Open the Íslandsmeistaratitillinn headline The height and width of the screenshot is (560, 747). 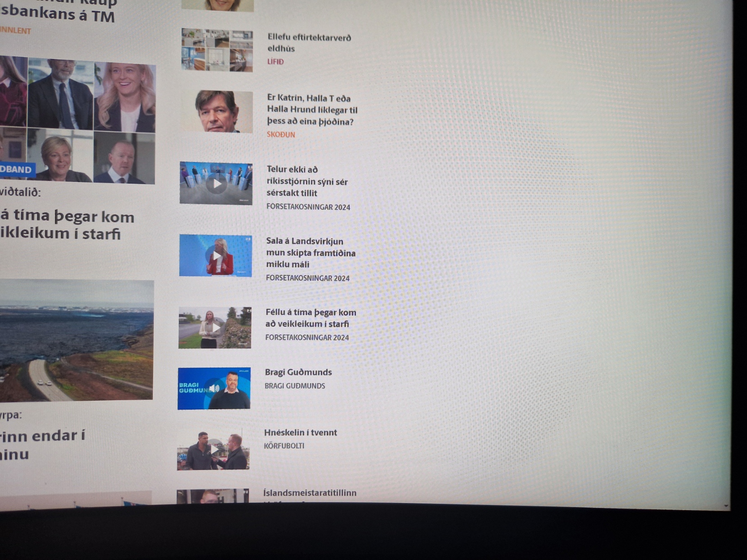[x=310, y=493]
